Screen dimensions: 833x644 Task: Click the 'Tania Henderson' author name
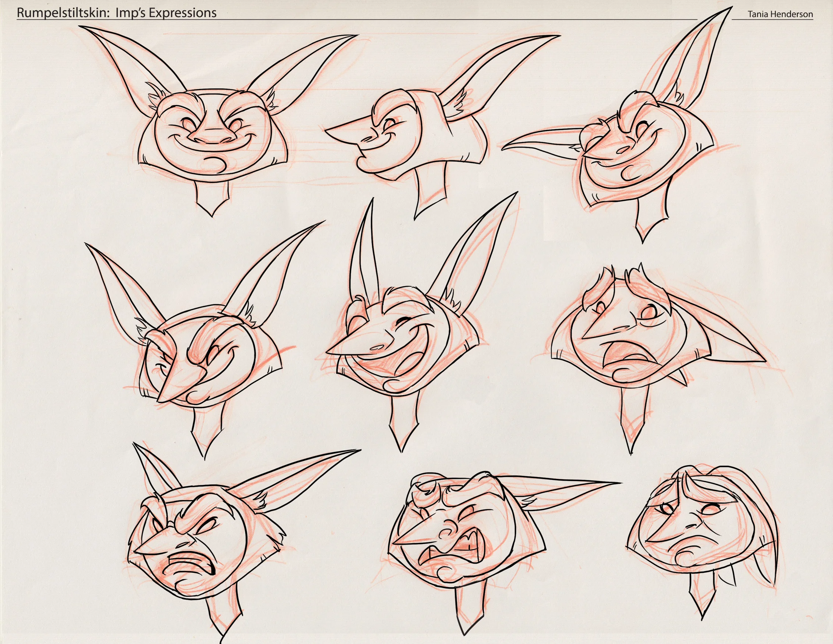780,14
